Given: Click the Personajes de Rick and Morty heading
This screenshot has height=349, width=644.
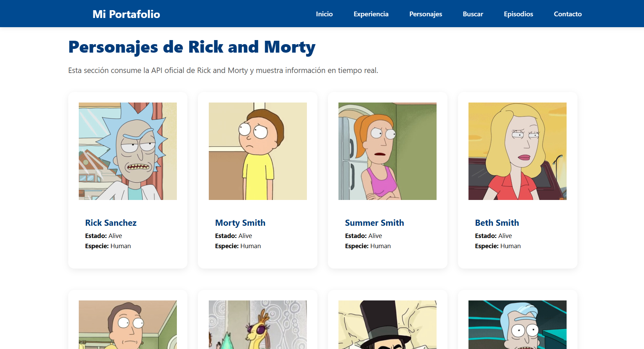Looking at the screenshot, I should (x=192, y=47).
